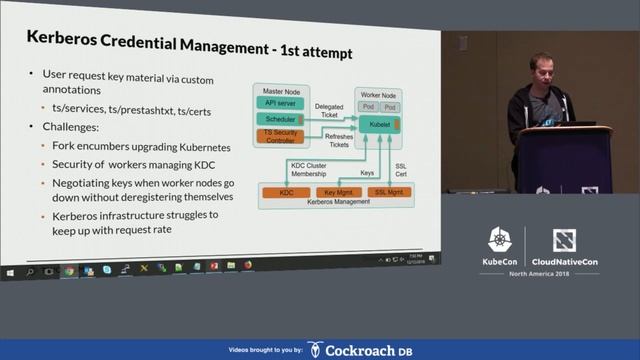Click the slide title 'Kerberos Credential Management'
Viewport: 640px width, 360px height.
pos(148,43)
